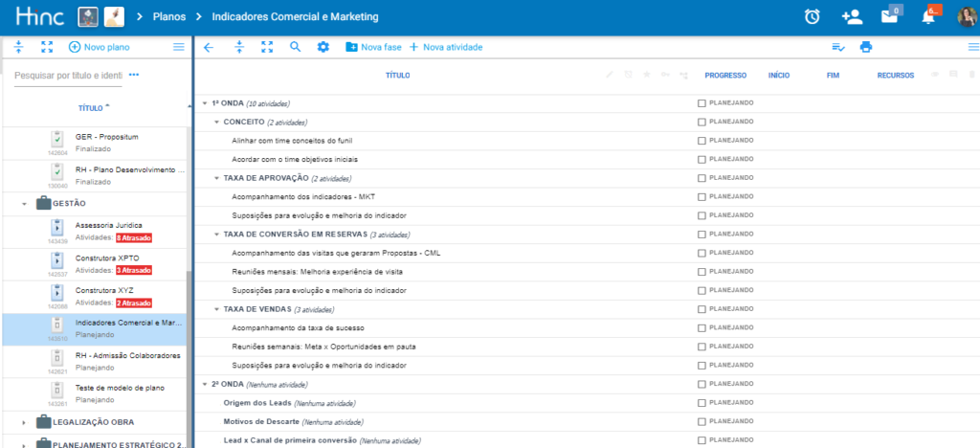Viewport: 980px width, 448px height.
Task: Print the plan using printer icon
Action: coord(866,47)
